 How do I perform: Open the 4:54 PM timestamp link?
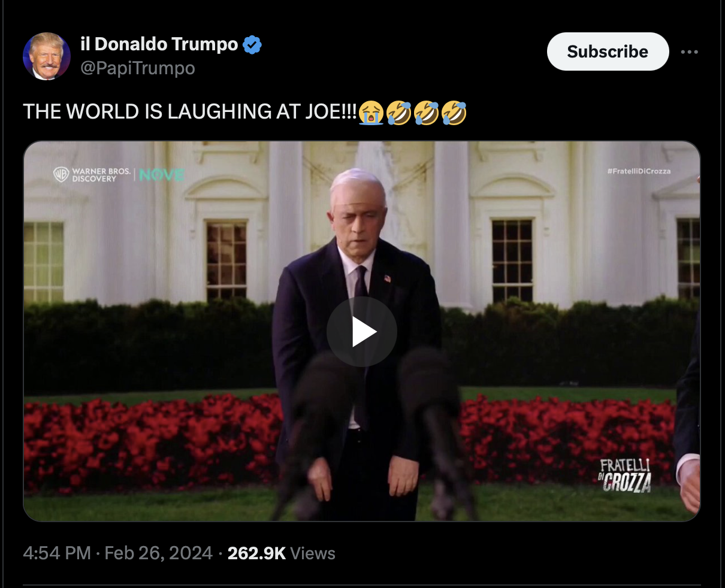click(x=57, y=553)
